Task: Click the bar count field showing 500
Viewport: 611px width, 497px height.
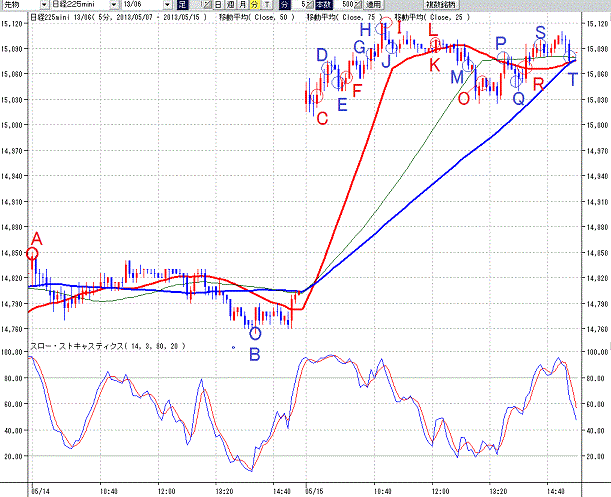Action: [x=344, y=5]
